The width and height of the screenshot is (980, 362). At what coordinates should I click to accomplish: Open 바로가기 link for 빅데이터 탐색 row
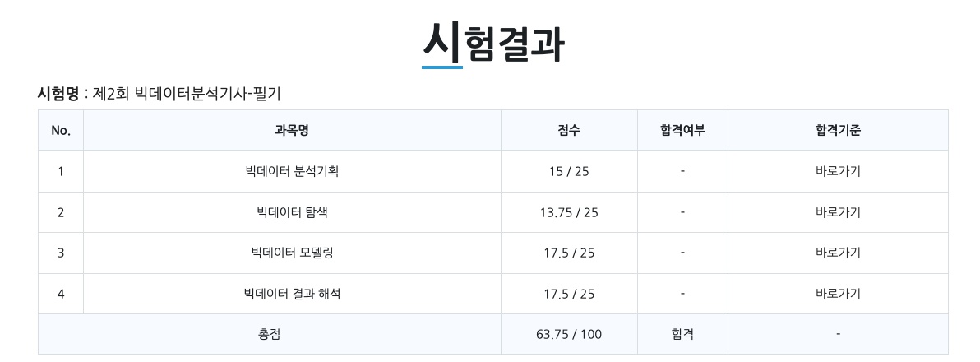(838, 212)
